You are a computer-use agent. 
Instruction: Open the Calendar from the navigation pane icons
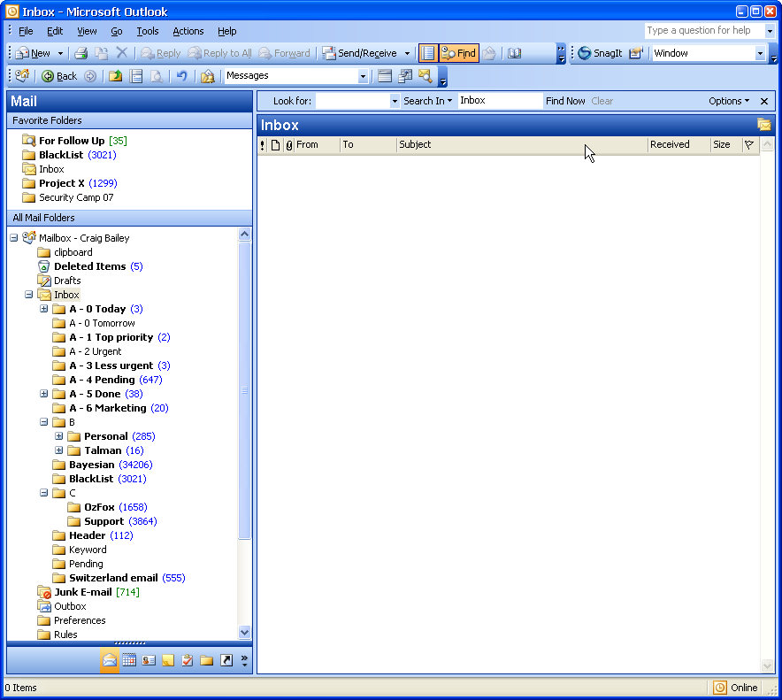coord(129,659)
